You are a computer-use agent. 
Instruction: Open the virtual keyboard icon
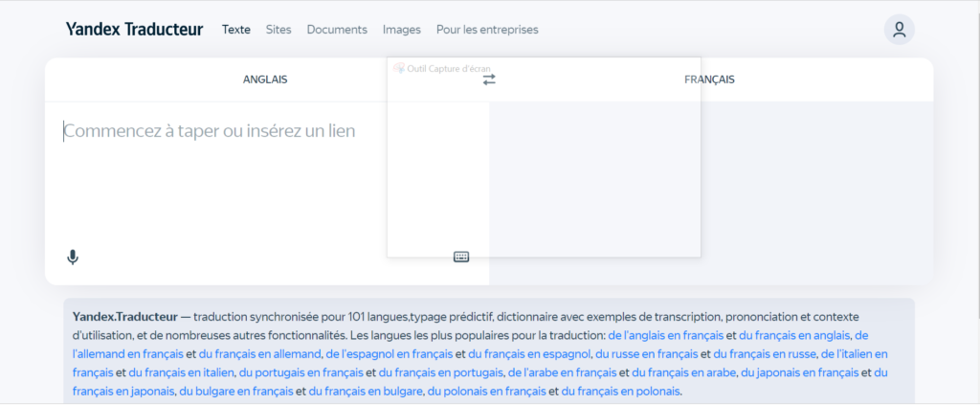(461, 257)
